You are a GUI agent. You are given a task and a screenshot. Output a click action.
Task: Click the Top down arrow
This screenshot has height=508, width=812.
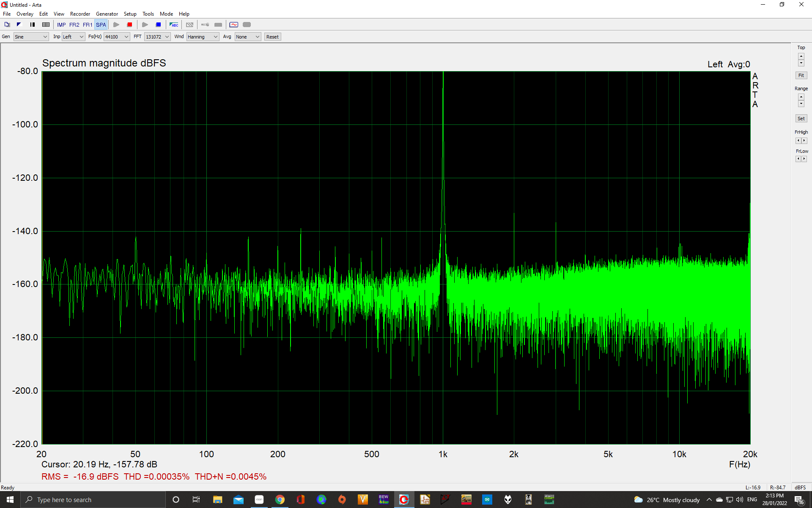(x=801, y=63)
